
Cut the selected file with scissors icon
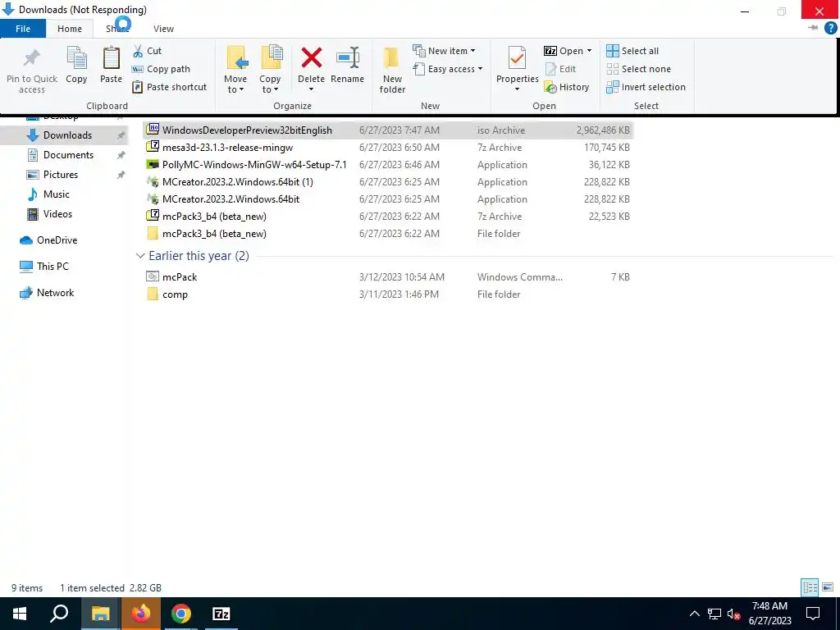tap(148, 51)
